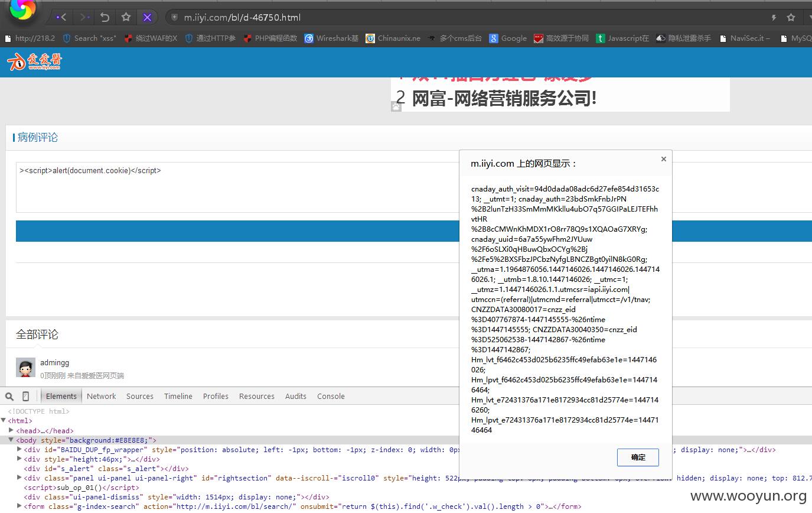Image resolution: width=812 pixels, height=513 pixels.
Task: Click the 全部评论 section heading
Action: coord(37,335)
